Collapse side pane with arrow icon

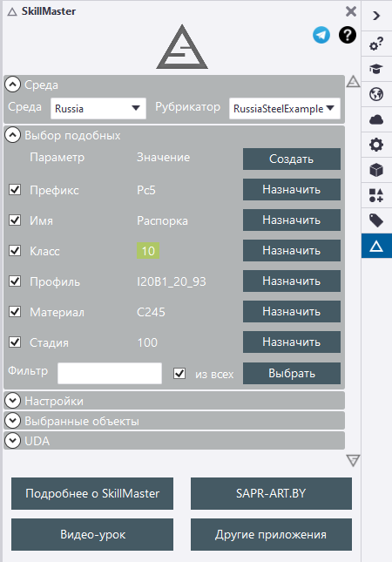[x=376, y=16]
